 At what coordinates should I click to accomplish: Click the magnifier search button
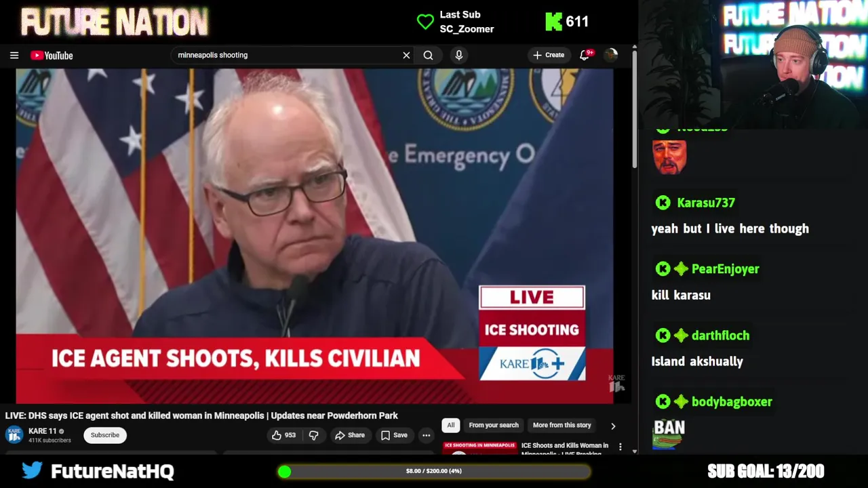pos(429,56)
